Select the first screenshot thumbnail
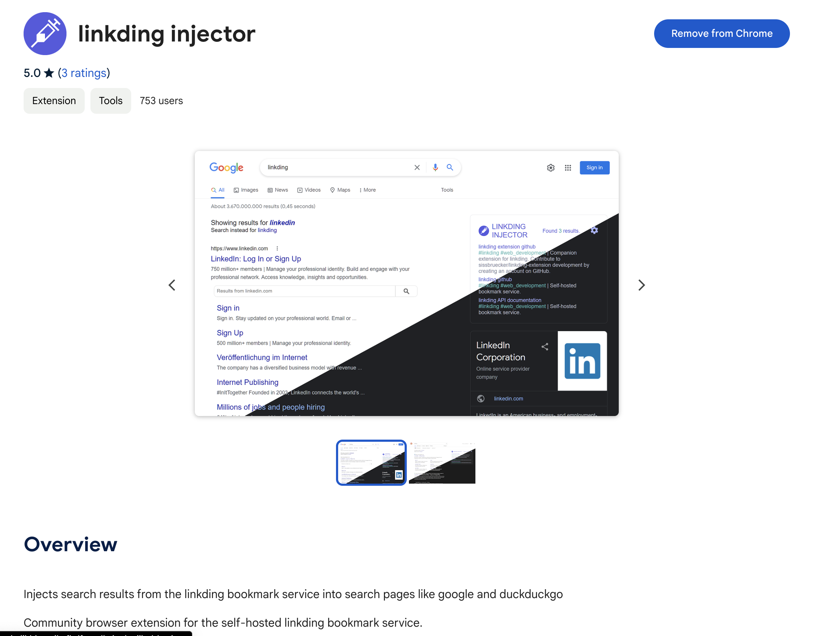 371,463
